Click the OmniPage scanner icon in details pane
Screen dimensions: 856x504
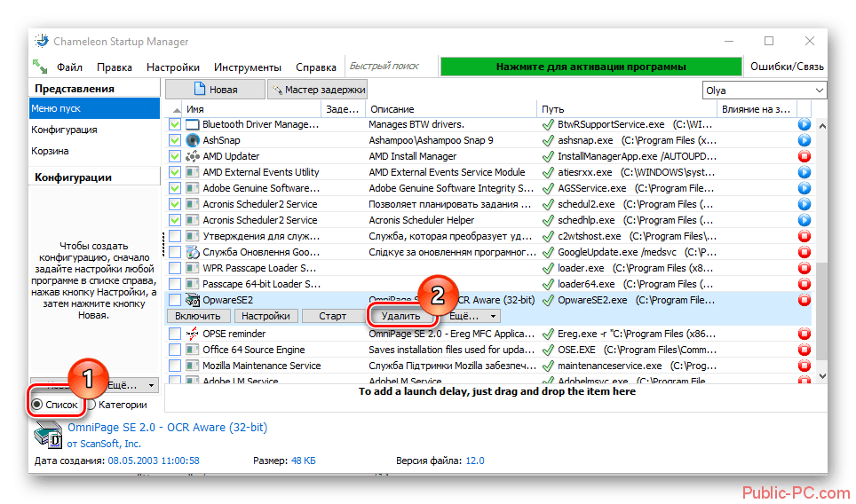48,436
